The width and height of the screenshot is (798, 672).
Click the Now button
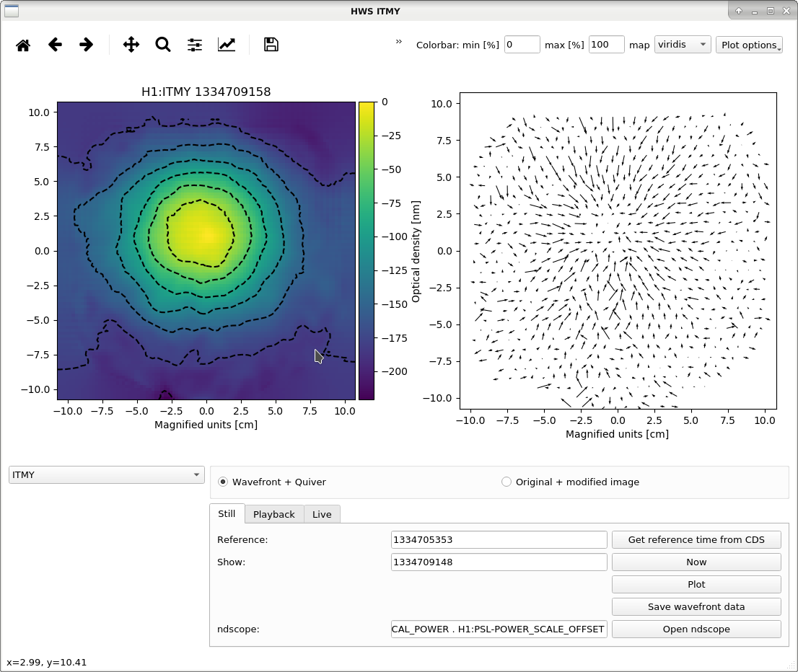[696, 562]
